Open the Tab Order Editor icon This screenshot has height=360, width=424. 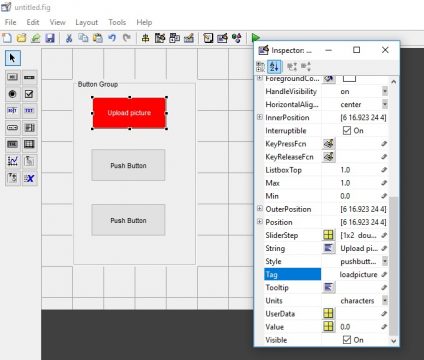click(x=174, y=38)
